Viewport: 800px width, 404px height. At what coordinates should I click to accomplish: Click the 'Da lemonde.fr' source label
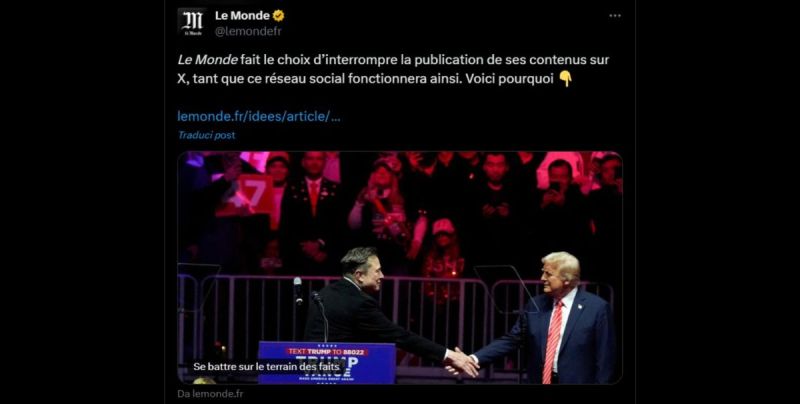click(210, 394)
